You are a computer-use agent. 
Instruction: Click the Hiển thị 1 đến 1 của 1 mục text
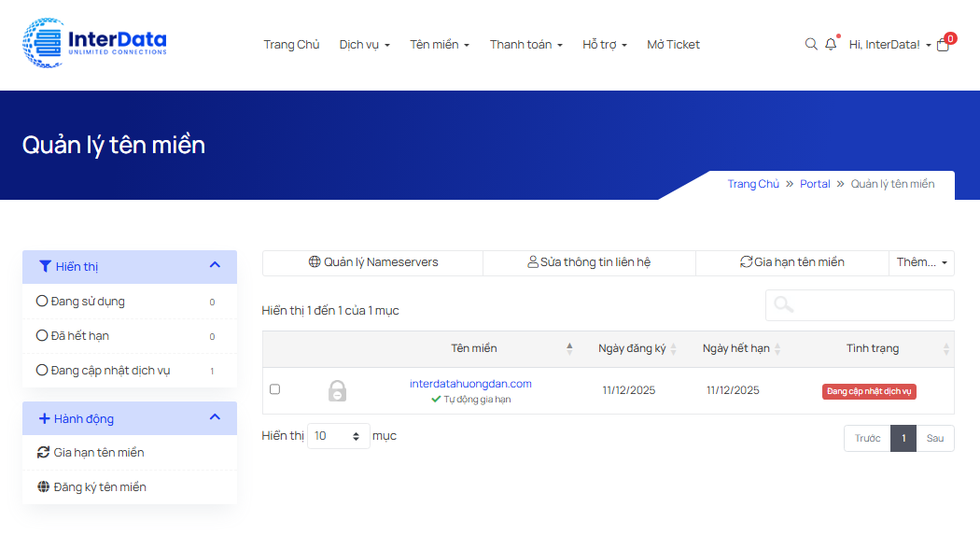pyautogui.click(x=330, y=311)
